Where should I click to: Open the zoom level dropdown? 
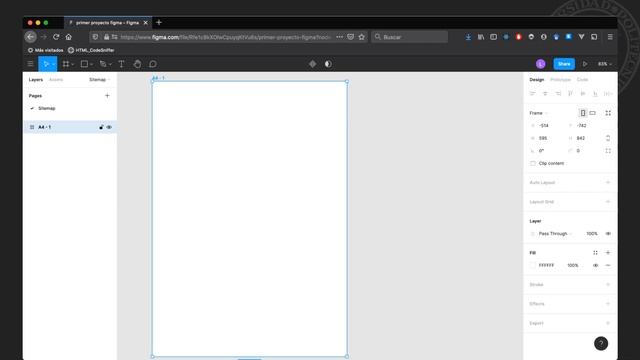pyautogui.click(x=604, y=64)
